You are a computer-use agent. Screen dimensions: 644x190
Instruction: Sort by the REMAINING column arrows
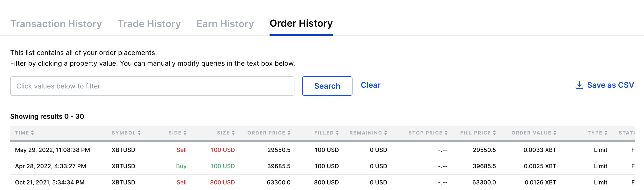[x=386, y=133]
